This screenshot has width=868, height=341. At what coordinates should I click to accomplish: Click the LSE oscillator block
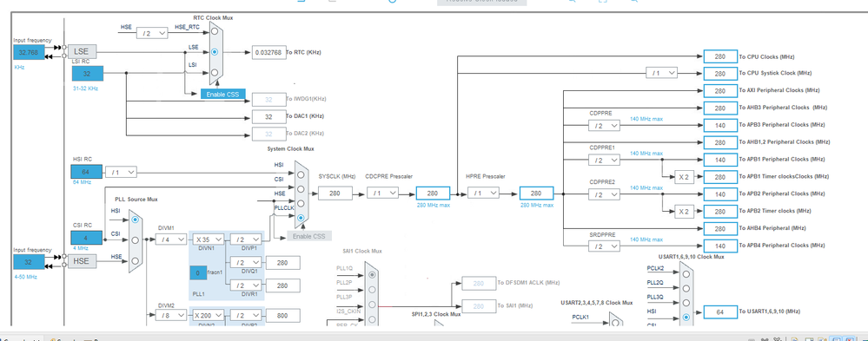coord(82,52)
